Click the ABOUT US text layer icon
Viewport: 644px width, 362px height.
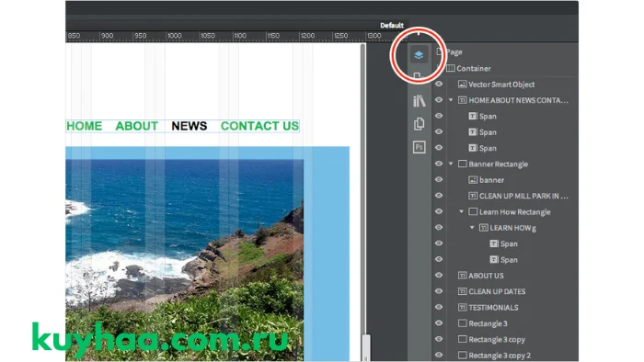(x=462, y=276)
